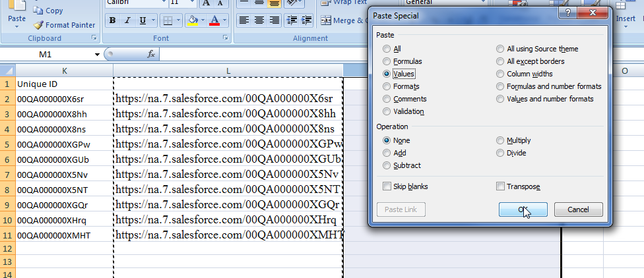Open the Name Box dropdown arrow
The width and height of the screenshot is (644, 278).
[x=97, y=54]
